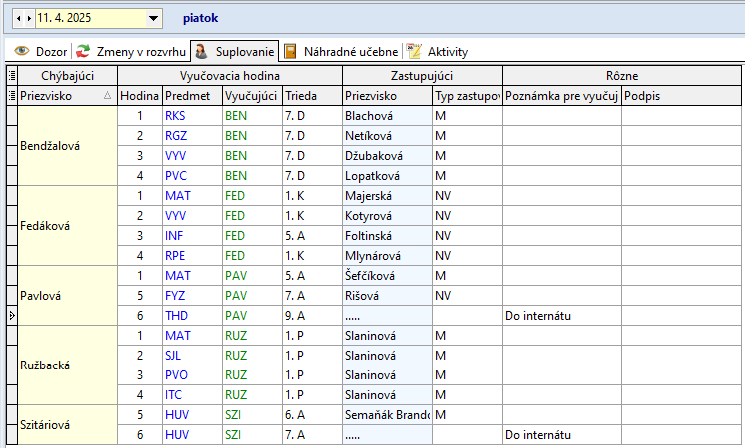Click the Typ zastupovania column header
This screenshot has height=448, width=745.
coord(466,95)
